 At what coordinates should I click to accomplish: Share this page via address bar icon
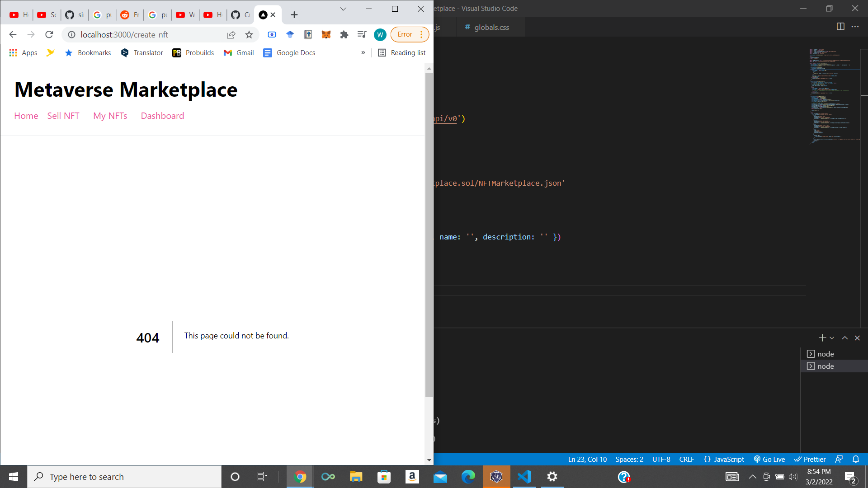231,34
